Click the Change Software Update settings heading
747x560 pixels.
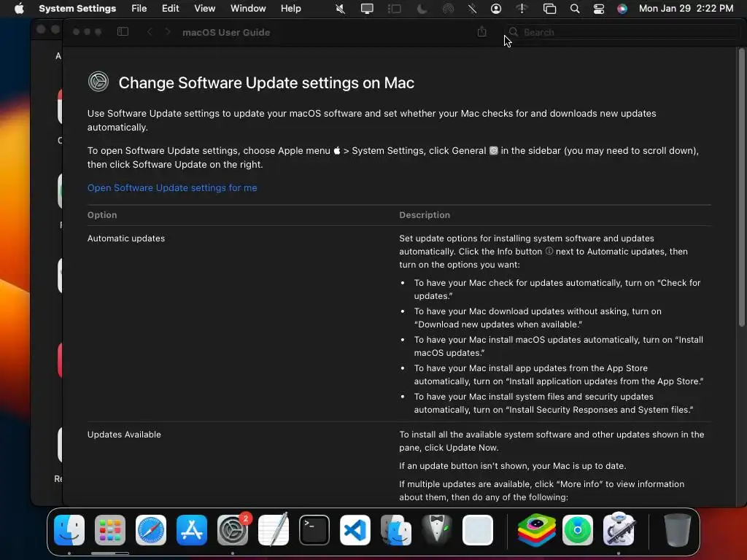(266, 83)
